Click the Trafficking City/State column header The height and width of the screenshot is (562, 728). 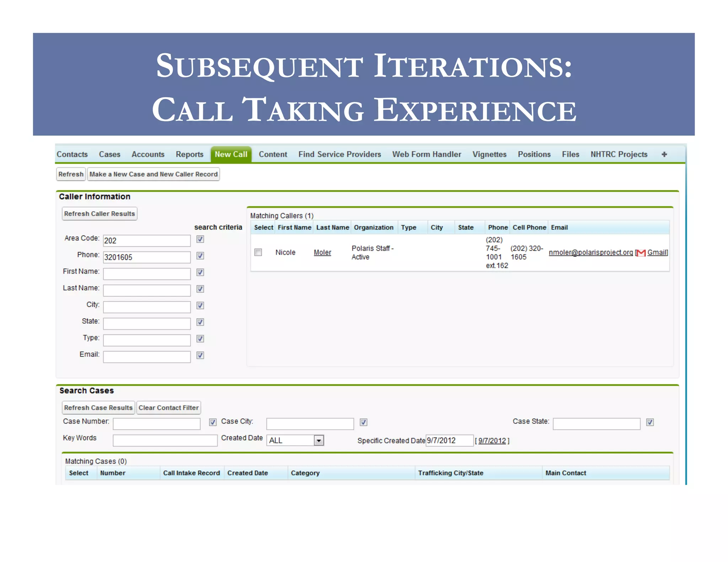tap(478, 473)
